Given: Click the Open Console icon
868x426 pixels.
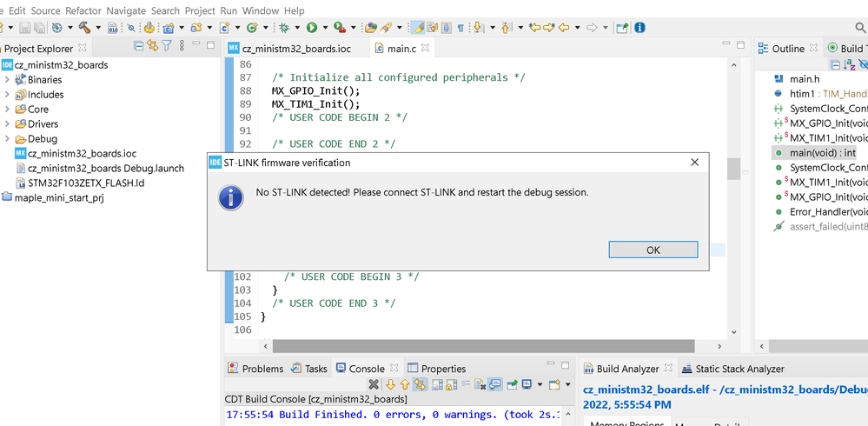Looking at the screenshot, I should click(554, 384).
